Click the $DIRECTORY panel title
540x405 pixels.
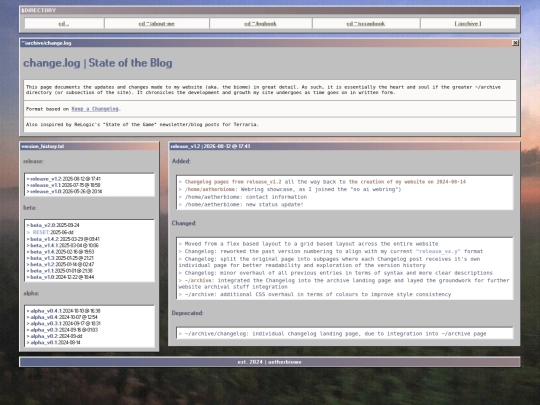pos(39,10)
